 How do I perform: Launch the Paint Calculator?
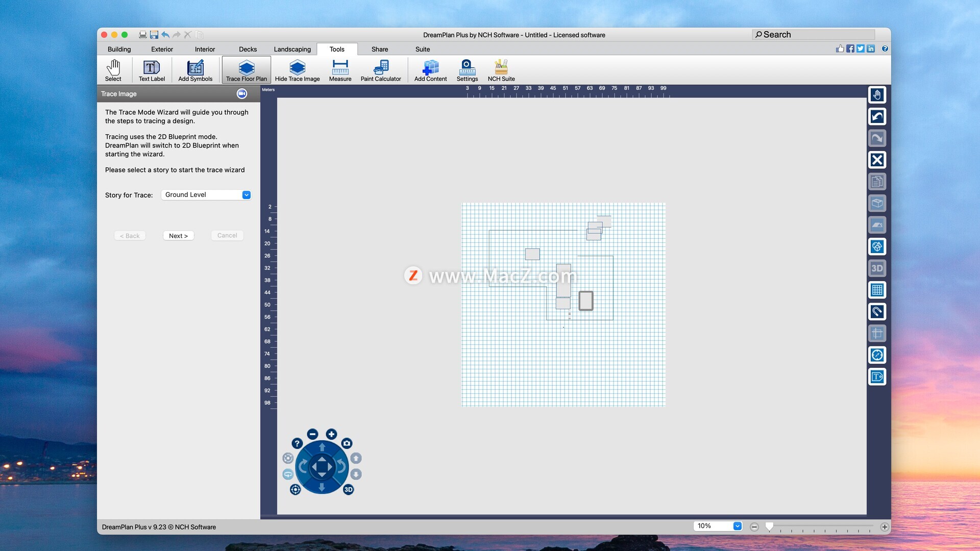[x=381, y=70]
